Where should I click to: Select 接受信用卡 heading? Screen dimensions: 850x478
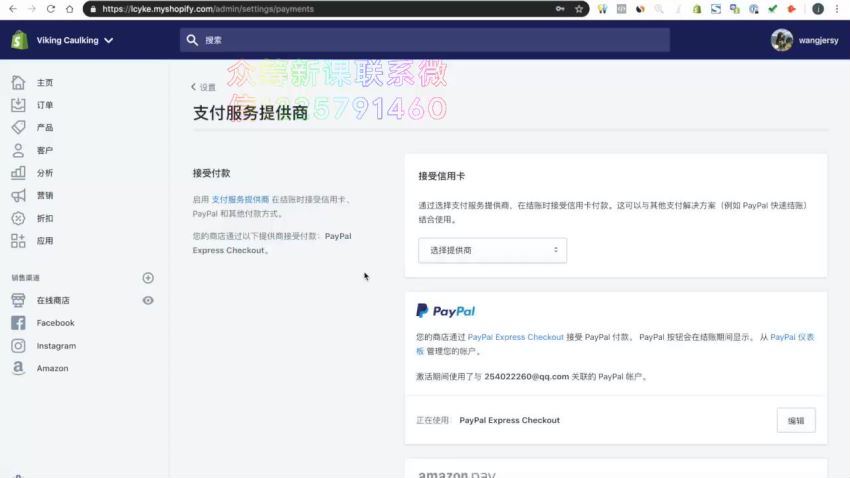[x=441, y=176]
